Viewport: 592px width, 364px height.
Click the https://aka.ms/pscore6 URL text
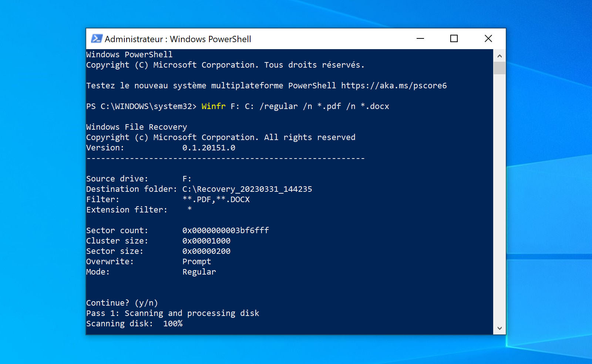tap(394, 86)
